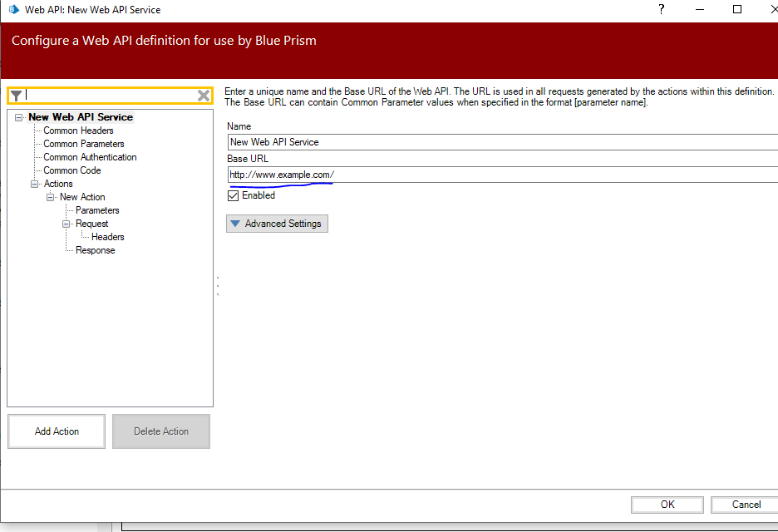Click Advanced Settings blue triangle arrow

click(x=235, y=224)
